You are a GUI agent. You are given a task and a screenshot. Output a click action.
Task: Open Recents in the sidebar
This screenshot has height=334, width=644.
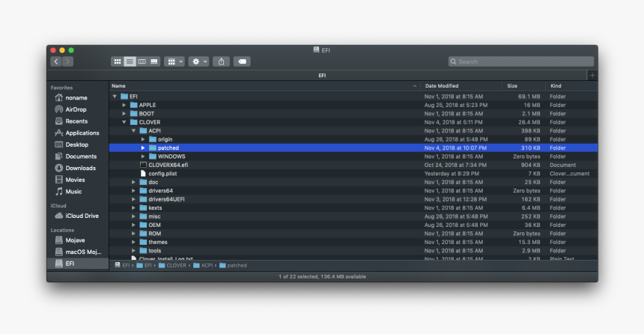tap(78, 121)
